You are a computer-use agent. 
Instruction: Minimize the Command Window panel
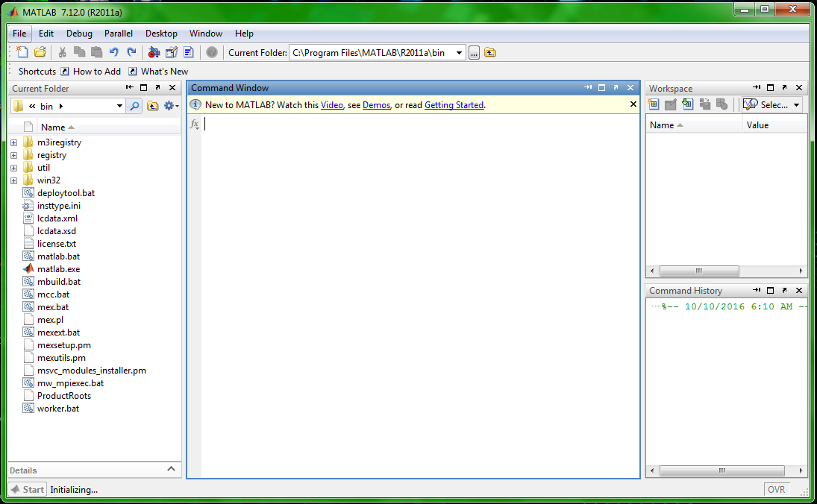pos(588,87)
